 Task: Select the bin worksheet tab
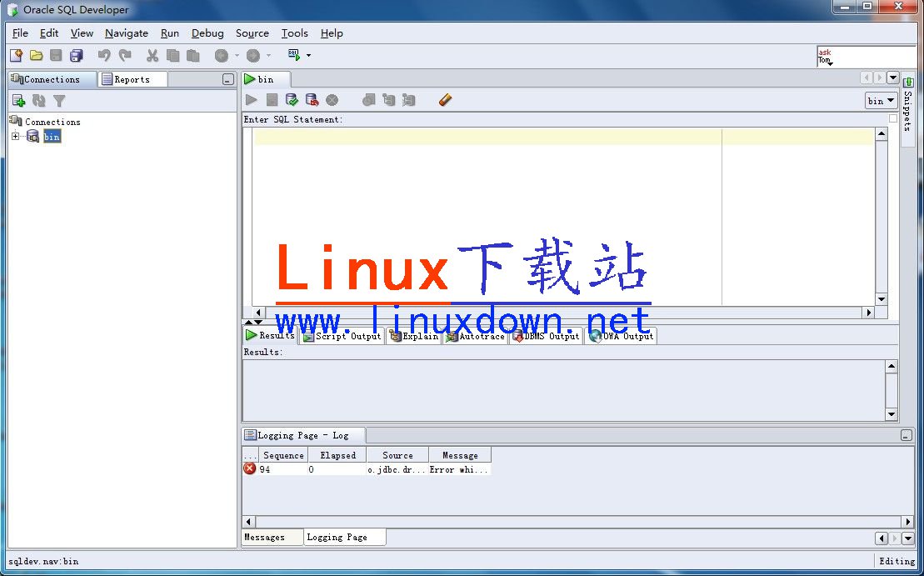265,79
